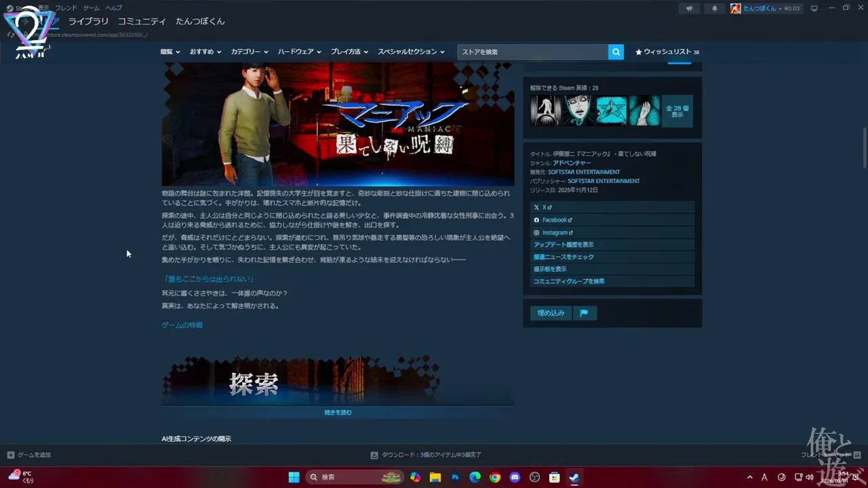Image resolution: width=868 pixels, height=488 pixels.
Task: Click the 全28個表示 achievements button
Action: tap(677, 110)
